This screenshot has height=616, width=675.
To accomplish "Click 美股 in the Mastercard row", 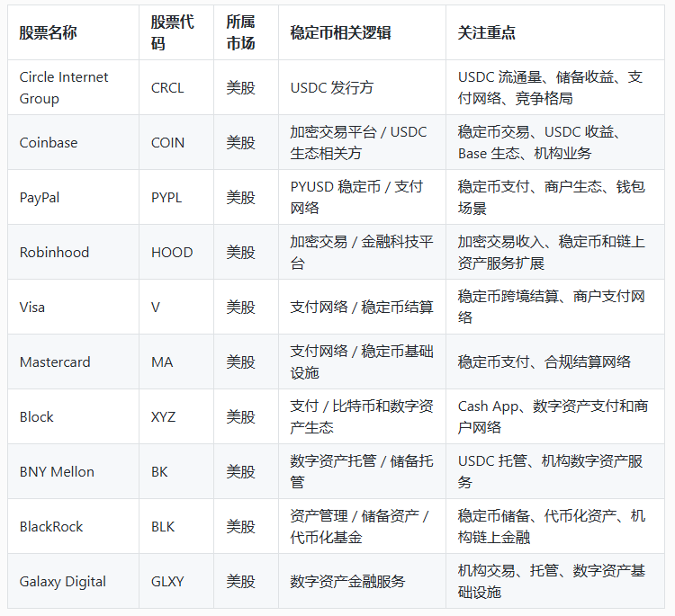I will 240,362.
